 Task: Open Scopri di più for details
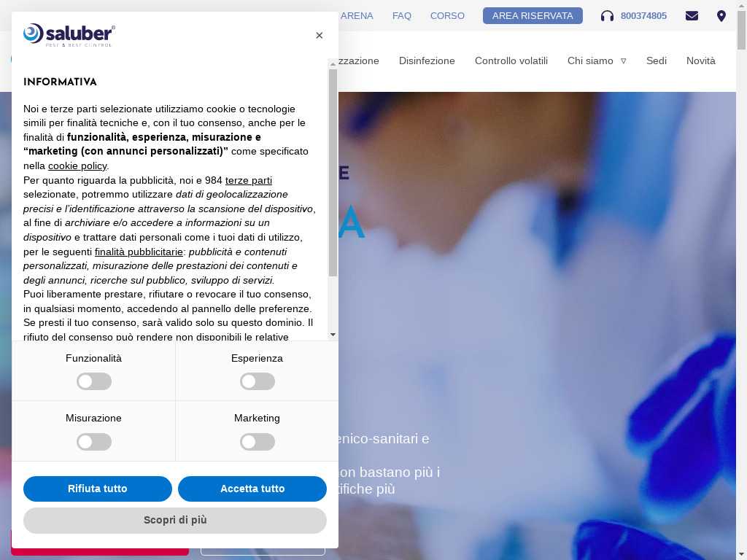point(175,520)
